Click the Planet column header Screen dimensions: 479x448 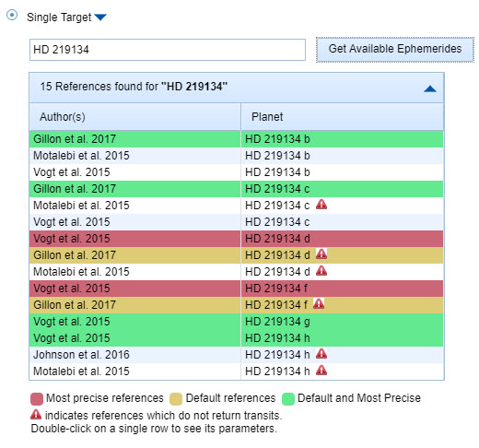tap(343, 117)
